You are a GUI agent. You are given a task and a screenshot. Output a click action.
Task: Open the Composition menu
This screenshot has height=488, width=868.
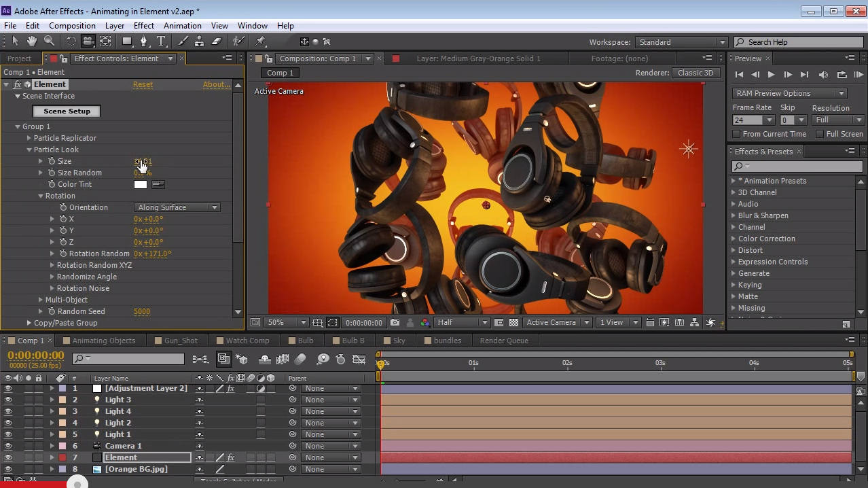[x=72, y=25]
